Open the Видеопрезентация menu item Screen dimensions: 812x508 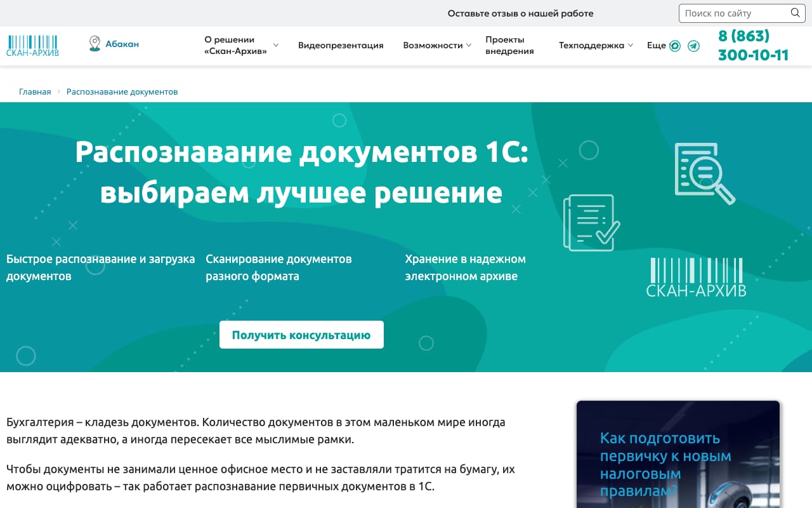pyautogui.click(x=341, y=45)
